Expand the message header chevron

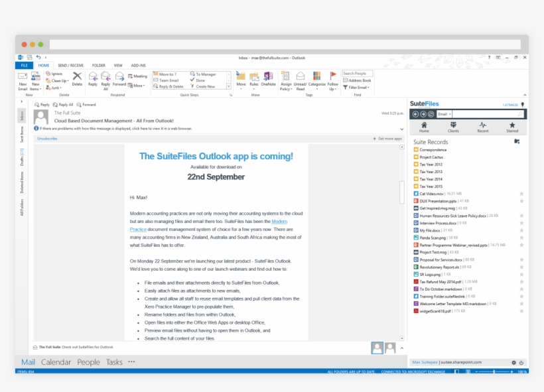point(402,129)
